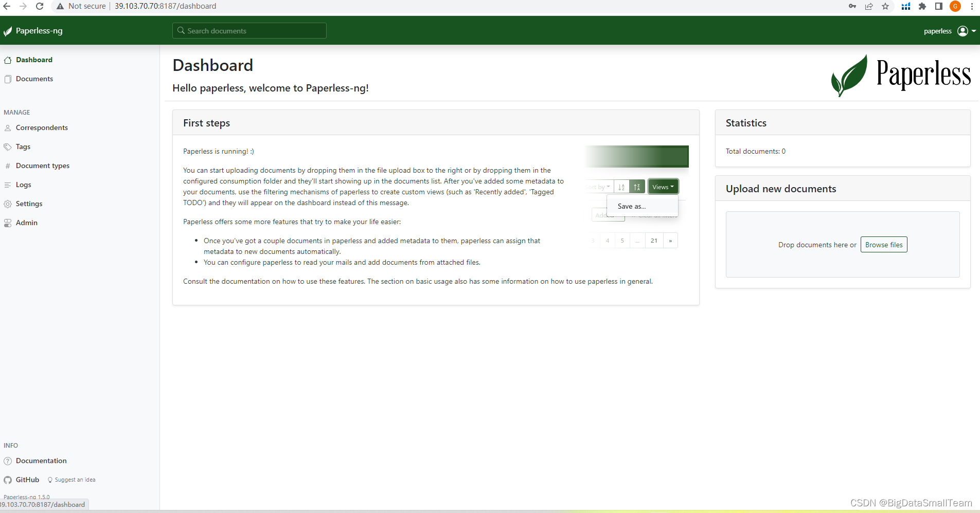Open the Logs page
The image size is (980, 513).
point(24,185)
